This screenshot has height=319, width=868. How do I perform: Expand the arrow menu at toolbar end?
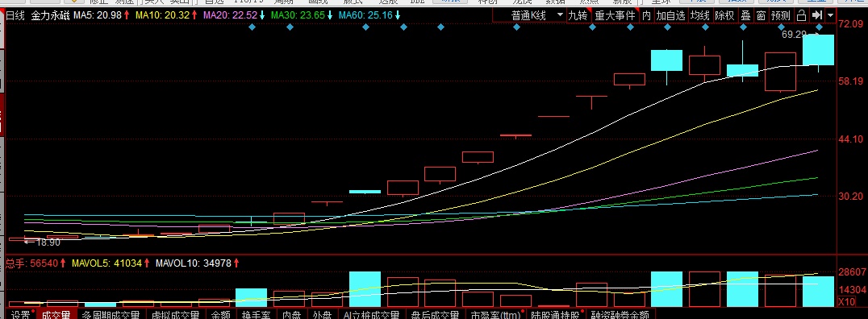point(830,15)
